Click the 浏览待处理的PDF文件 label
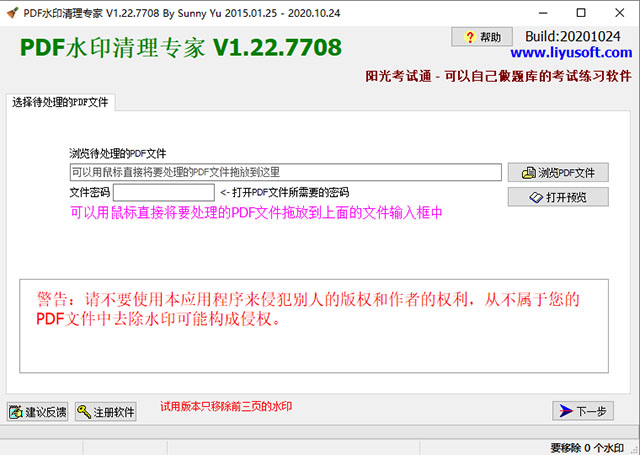Viewport: 640px width, 455px height. (118, 153)
